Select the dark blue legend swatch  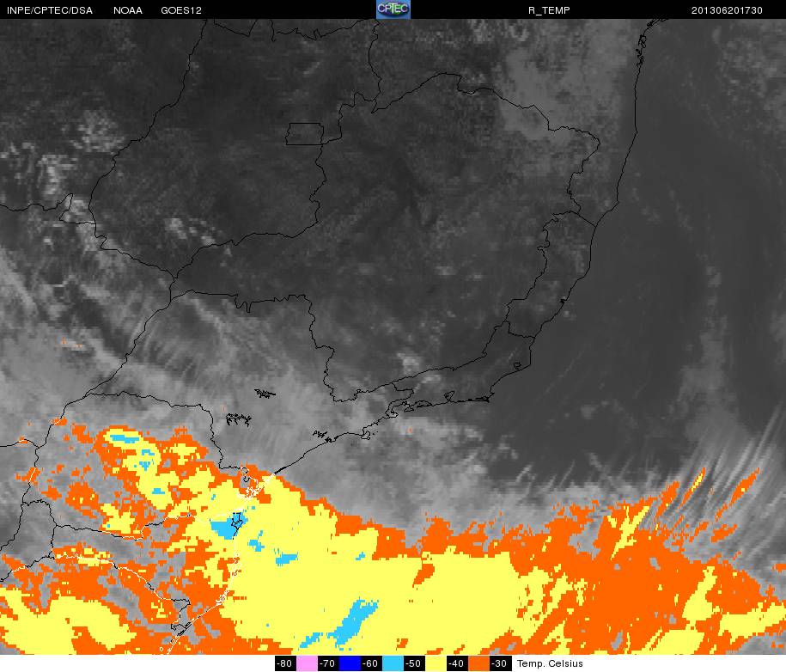pos(350,663)
